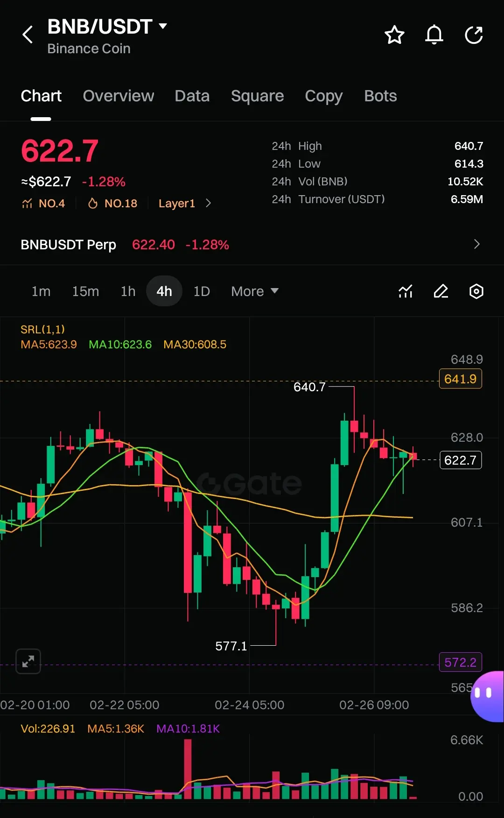The image size is (504, 818).
Task: Tap 24h Turnover (USDT) value 6.59M
Action: click(x=467, y=199)
